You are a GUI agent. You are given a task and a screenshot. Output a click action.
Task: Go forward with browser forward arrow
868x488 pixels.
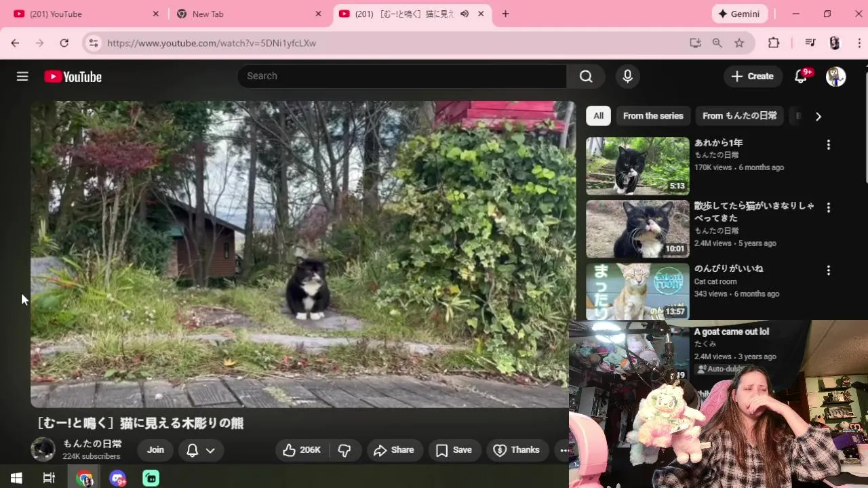(39, 43)
